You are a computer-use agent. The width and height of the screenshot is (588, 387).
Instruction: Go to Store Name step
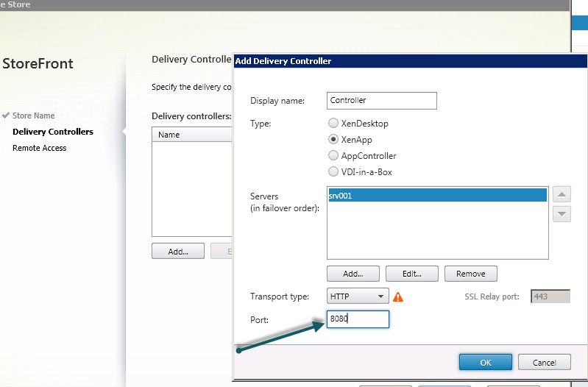tap(33, 116)
